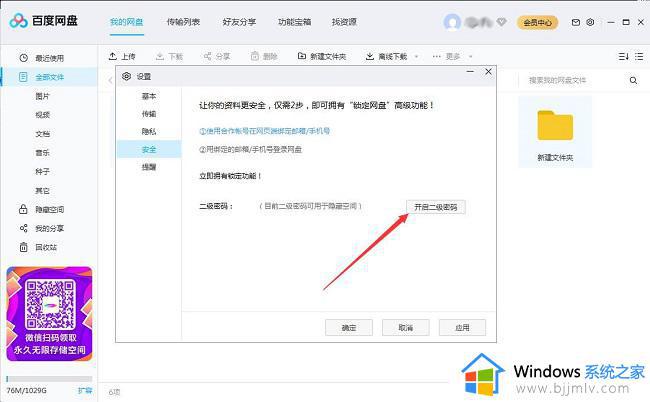650x402 pixels.
Task: Click the membership heart icon beside the username
Action: [x=502, y=22]
